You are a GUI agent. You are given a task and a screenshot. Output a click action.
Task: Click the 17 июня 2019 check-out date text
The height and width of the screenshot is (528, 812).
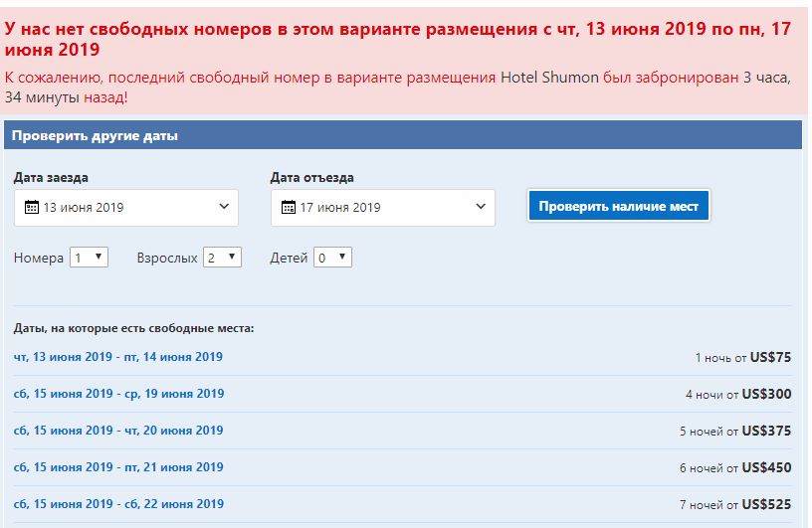(x=340, y=208)
